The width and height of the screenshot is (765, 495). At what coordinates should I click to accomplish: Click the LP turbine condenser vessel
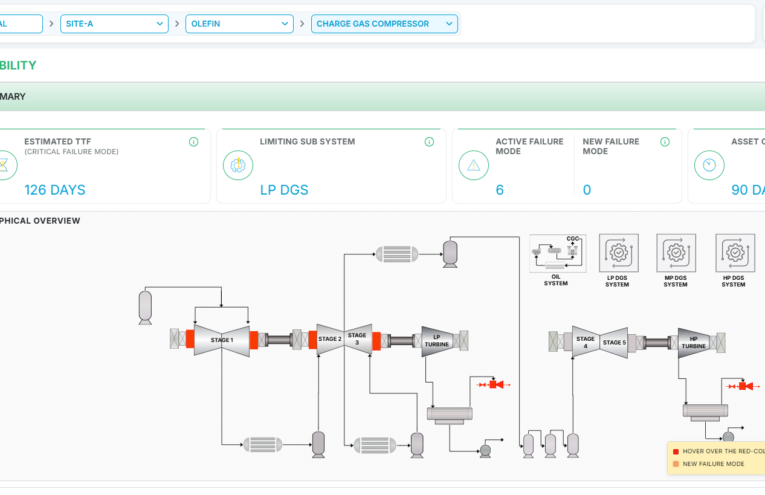pyautogui.click(x=450, y=415)
